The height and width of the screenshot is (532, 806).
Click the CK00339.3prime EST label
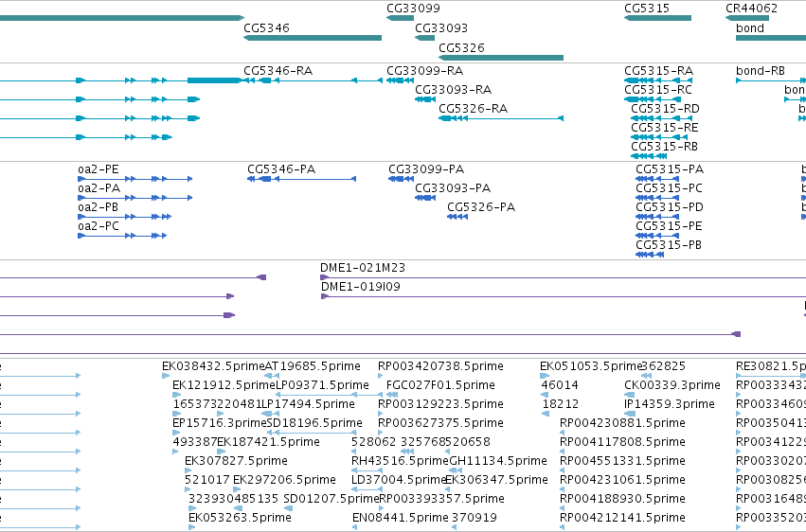tap(672, 385)
